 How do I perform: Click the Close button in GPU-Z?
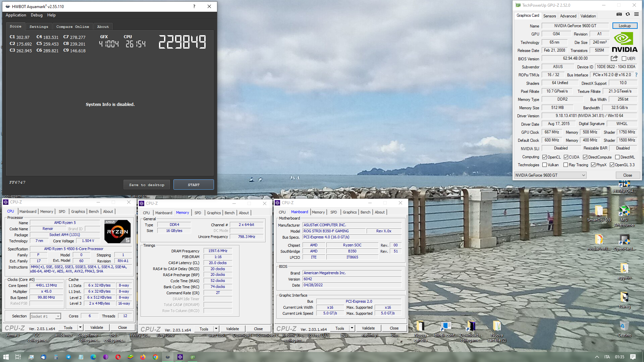pos(628,175)
